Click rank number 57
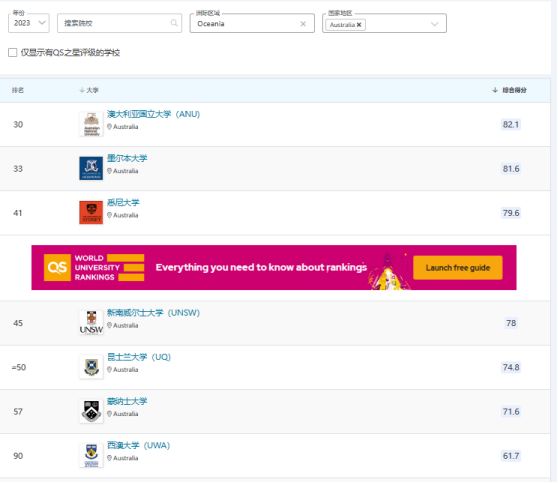This screenshot has width=558, height=483. (x=18, y=412)
